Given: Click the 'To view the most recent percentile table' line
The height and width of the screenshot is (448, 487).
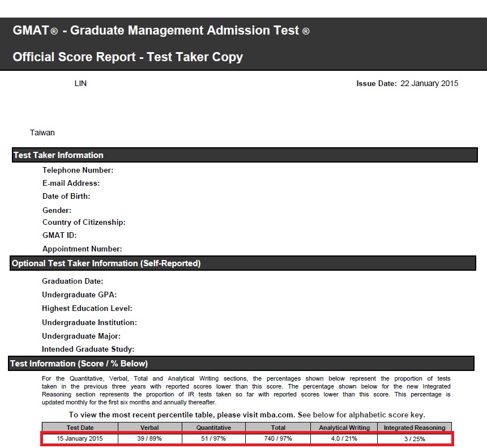Looking at the screenshot, I should click(x=247, y=415).
